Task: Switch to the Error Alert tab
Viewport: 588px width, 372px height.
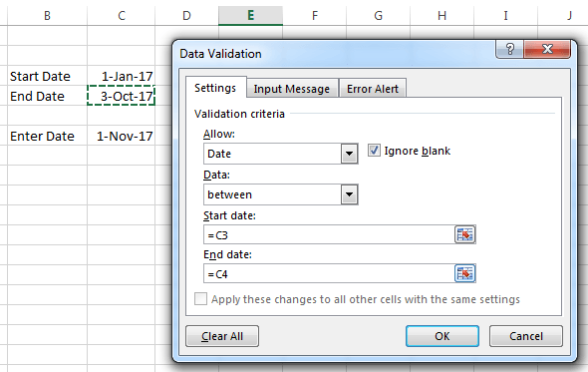Action: tap(373, 89)
